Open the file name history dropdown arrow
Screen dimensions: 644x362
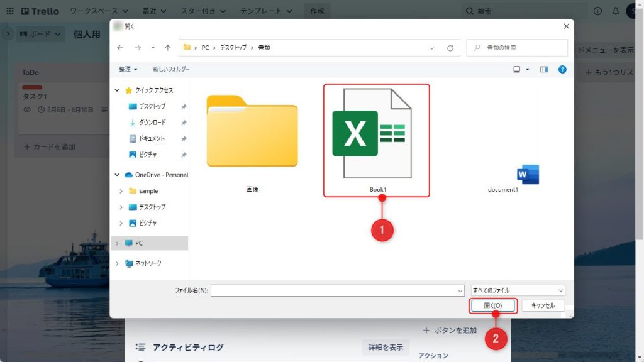460,290
